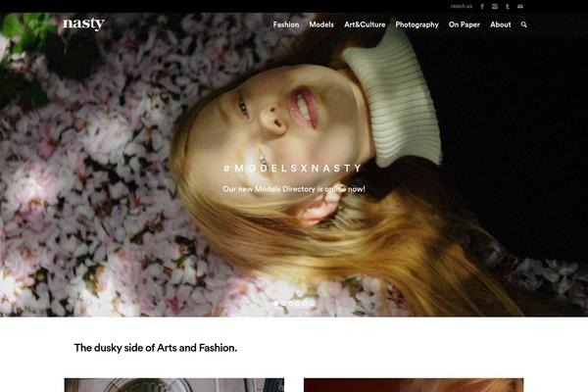588x392 pixels.
Task: Open the Photography menu
Action: click(416, 24)
